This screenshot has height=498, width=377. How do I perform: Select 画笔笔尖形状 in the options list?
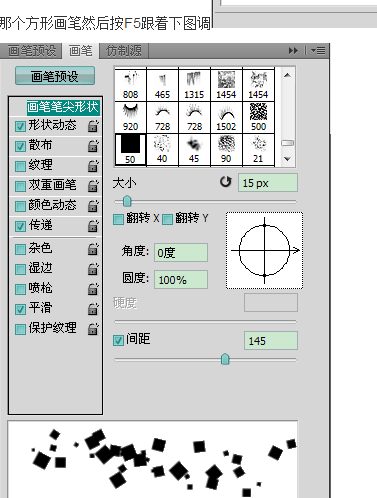(63, 107)
